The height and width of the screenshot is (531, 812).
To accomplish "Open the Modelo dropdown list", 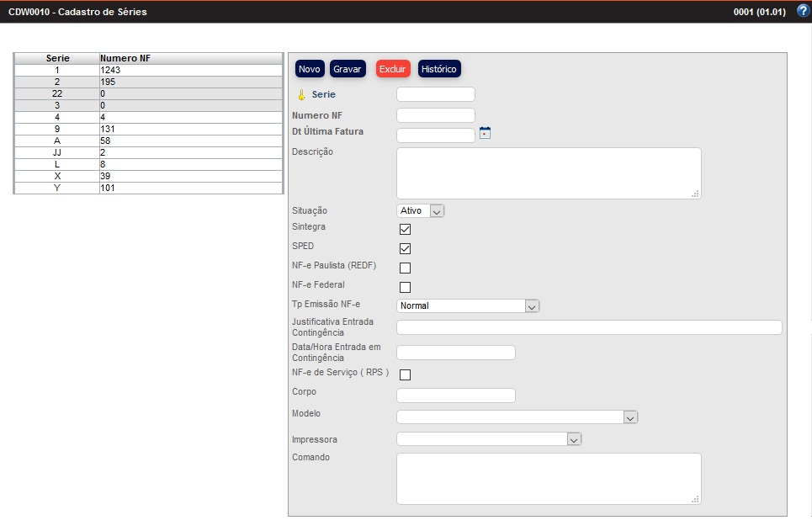I will pos(517,417).
